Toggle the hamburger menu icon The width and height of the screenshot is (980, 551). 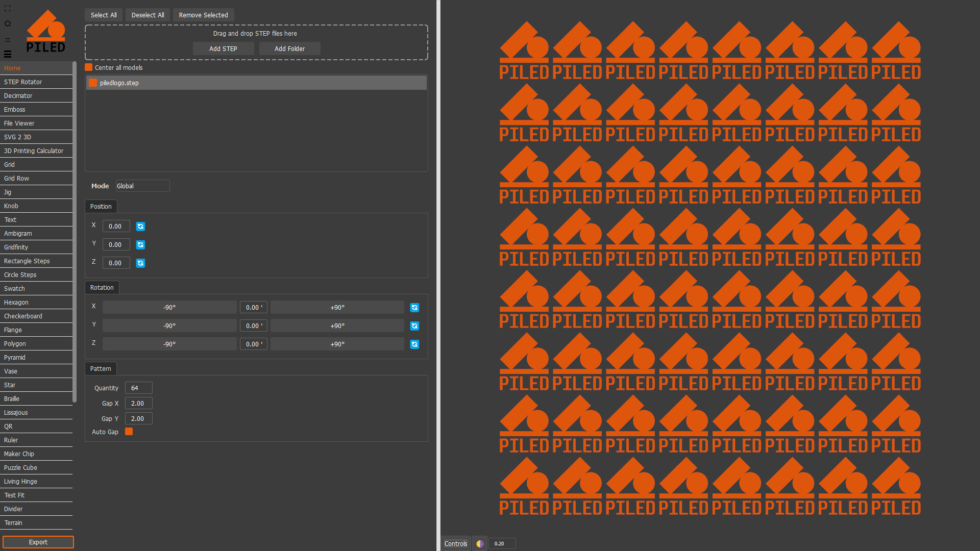click(7, 54)
